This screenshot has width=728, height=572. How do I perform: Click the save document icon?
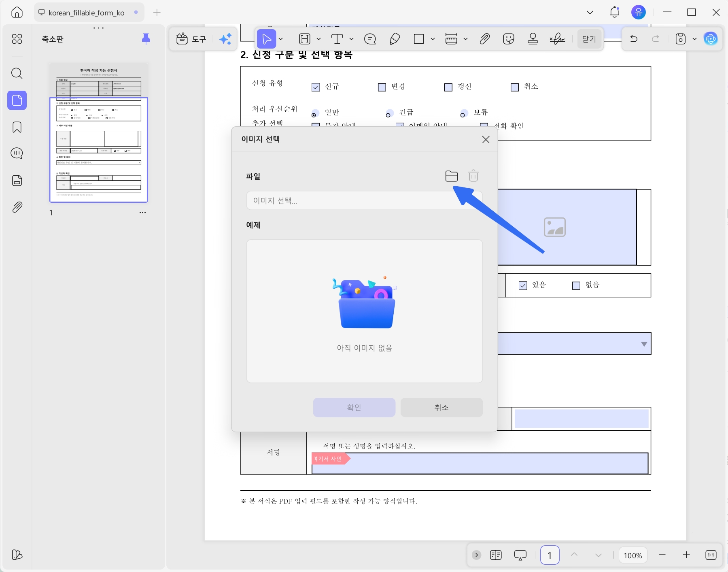pos(681,39)
